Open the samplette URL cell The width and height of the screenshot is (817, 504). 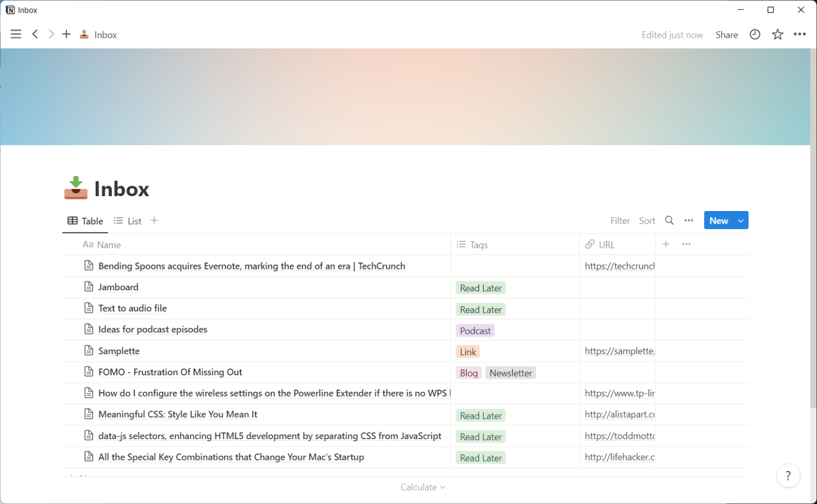[x=618, y=351]
